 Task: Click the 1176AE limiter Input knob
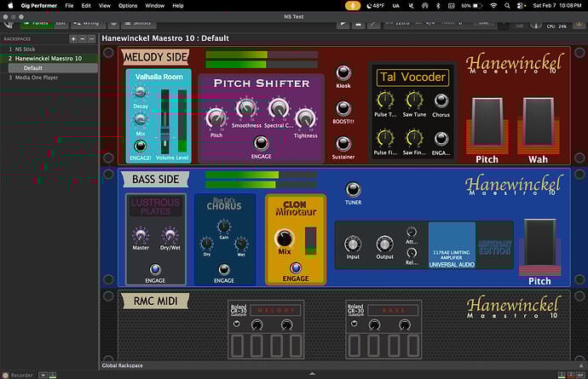point(352,244)
